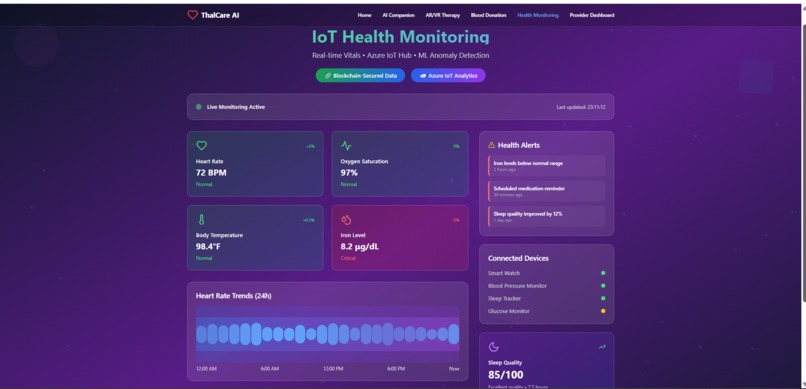The width and height of the screenshot is (806, 389).
Task: Go to AR/VR Therapy page
Action: click(x=443, y=15)
